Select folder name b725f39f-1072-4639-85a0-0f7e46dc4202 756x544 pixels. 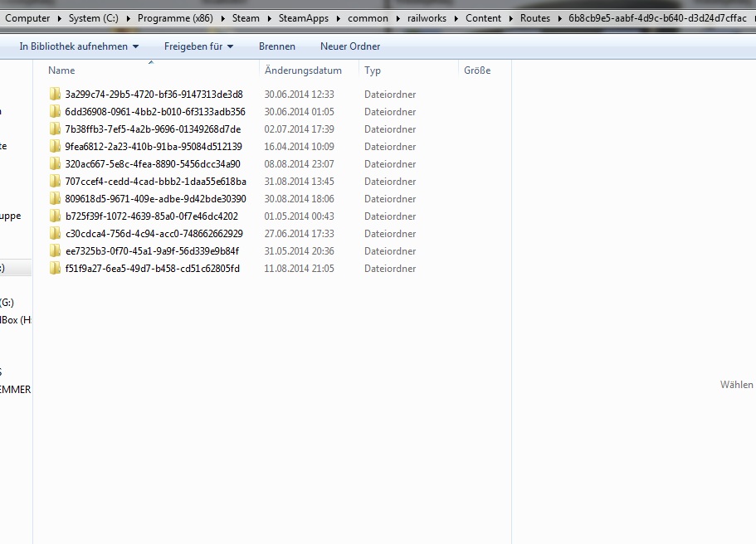click(x=152, y=216)
